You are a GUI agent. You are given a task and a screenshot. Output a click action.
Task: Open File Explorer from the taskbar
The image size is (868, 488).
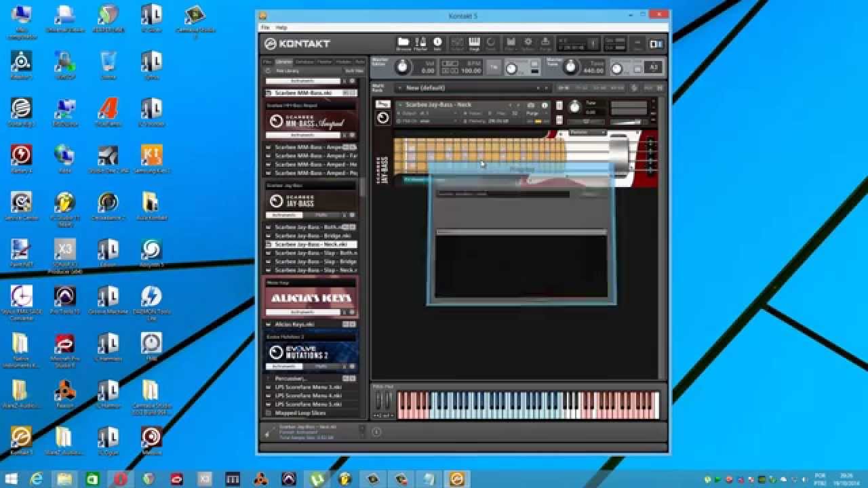pyautogui.click(x=64, y=479)
